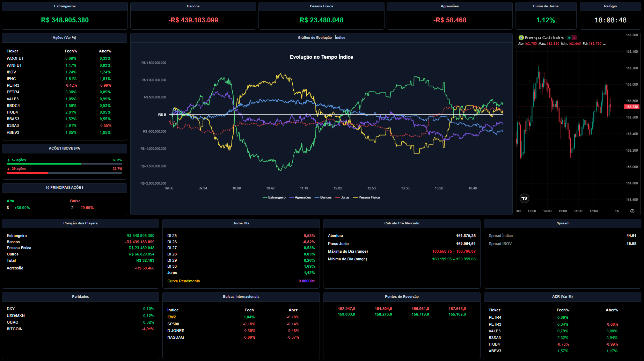Toggle the Agressões series in chart legend
The height and width of the screenshot is (361, 644).
pos(300,197)
